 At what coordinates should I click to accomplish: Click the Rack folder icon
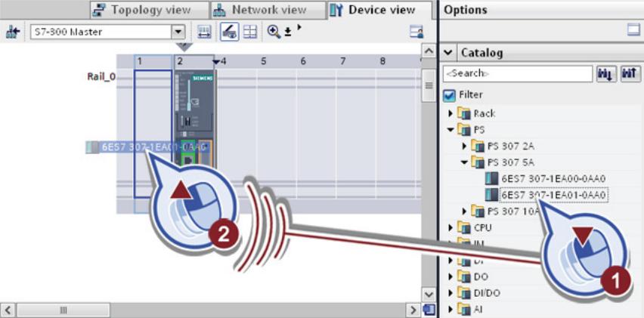(x=464, y=113)
